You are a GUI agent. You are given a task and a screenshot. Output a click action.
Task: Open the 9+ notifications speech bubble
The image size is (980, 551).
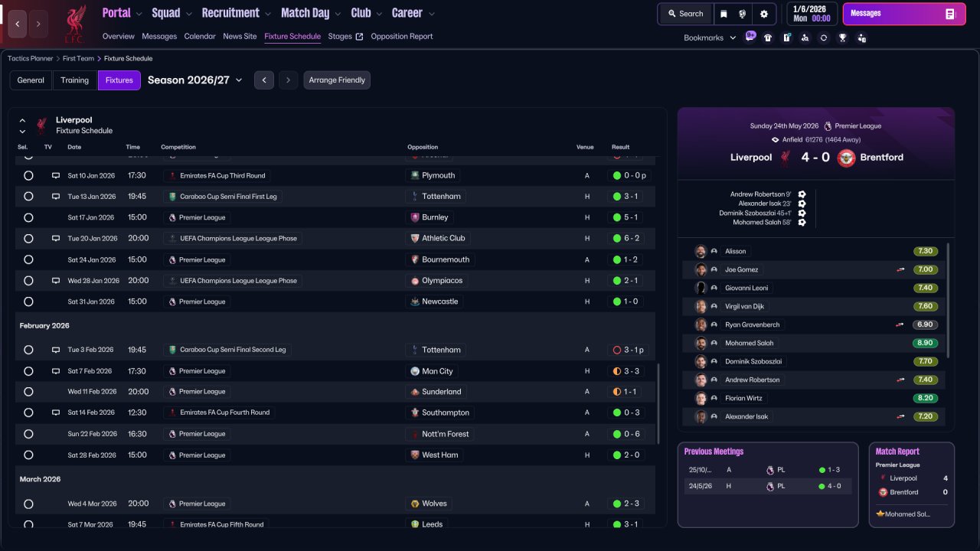[x=750, y=37]
